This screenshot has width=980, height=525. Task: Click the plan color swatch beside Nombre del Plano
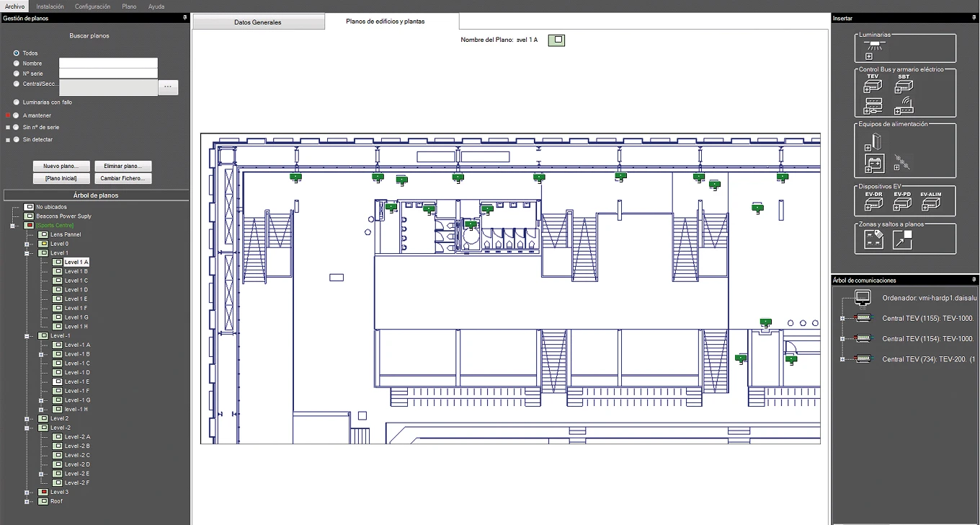(x=556, y=40)
